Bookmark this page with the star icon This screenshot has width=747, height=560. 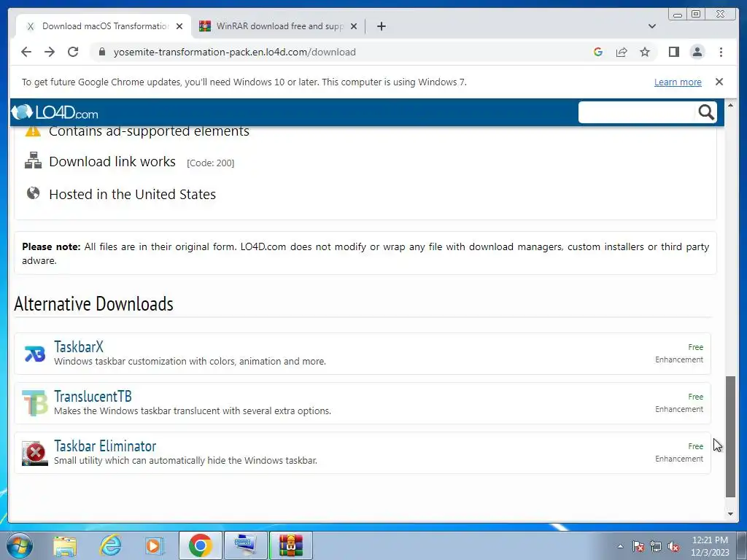(645, 52)
